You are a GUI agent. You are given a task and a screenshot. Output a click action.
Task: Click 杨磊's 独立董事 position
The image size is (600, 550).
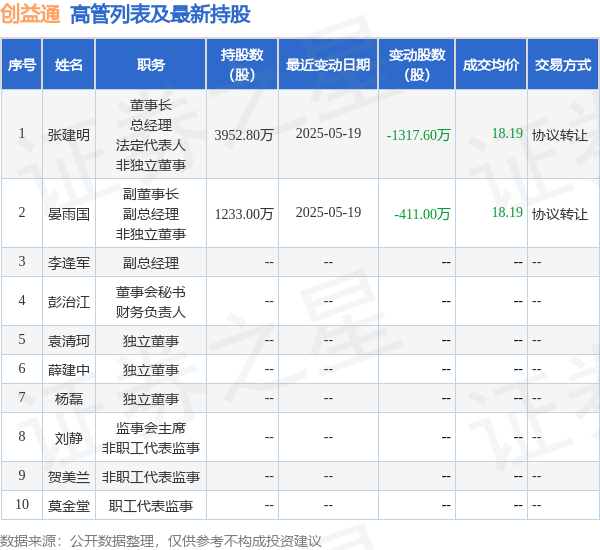click(x=151, y=399)
